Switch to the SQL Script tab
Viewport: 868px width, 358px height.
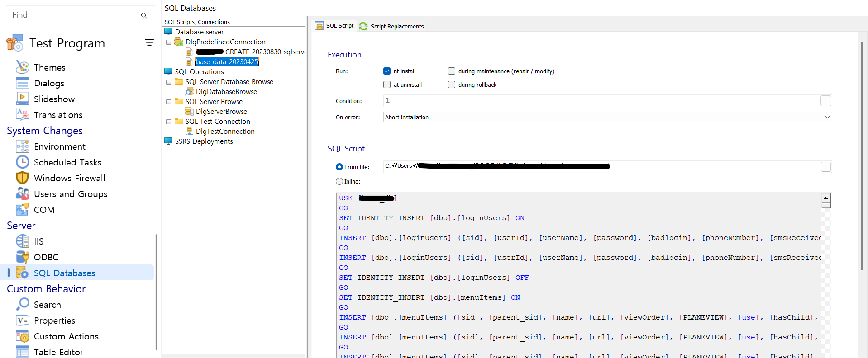click(334, 26)
